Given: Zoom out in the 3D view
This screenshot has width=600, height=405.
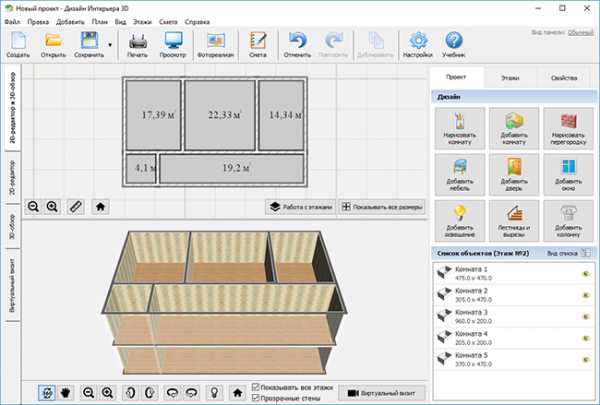Looking at the screenshot, I should click(x=88, y=392).
